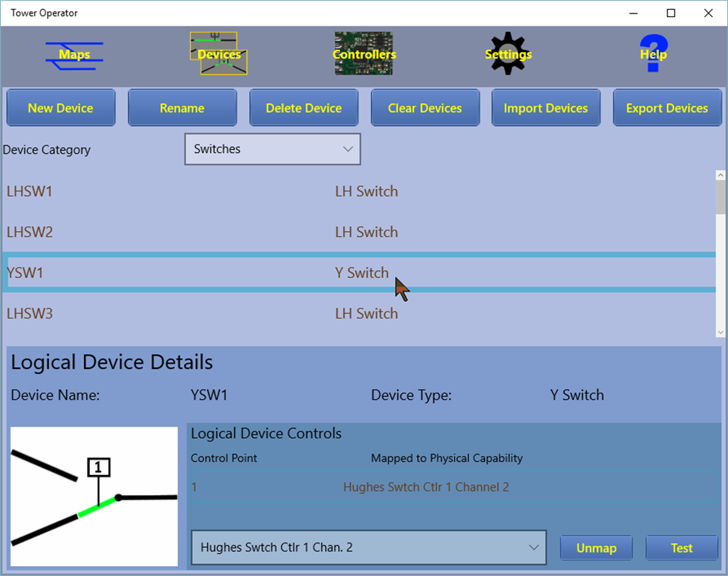Image resolution: width=728 pixels, height=576 pixels.
Task: Click the device list scrollbar thumb
Action: pyautogui.click(x=721, y=197)
